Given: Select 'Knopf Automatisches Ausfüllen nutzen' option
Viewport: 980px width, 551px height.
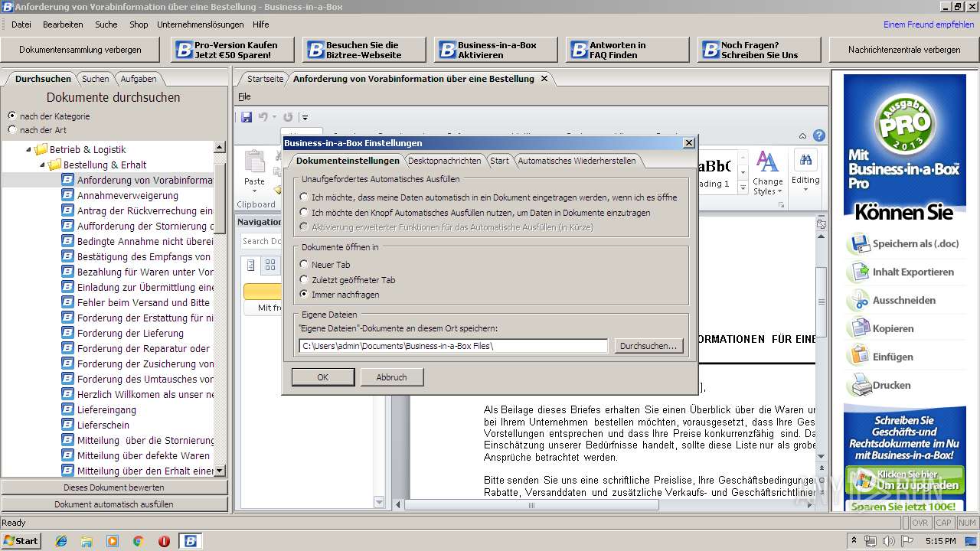Looking at the screenshot, I should click(304, 212).
